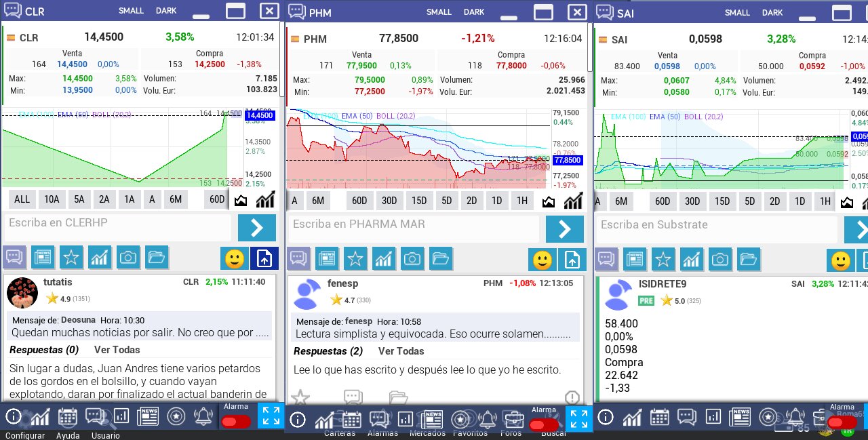This screenshot has width=868, height=440.
Task: Open emoji picker in PHM window
Action: [x=542, y=260]
